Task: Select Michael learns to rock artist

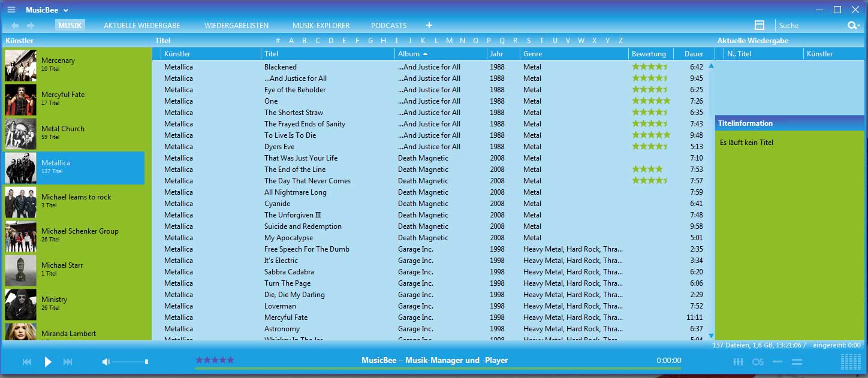Action: [x=74, y=202]
